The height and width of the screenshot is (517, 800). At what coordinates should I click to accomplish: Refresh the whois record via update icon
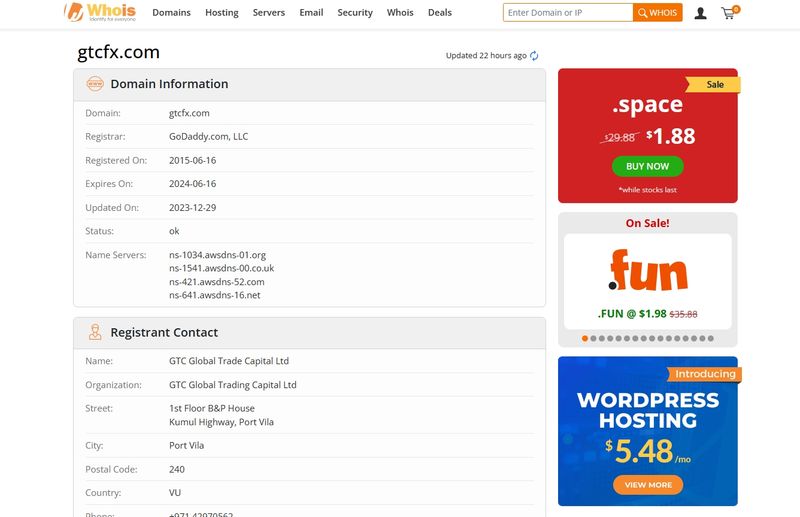click(534, 56)
